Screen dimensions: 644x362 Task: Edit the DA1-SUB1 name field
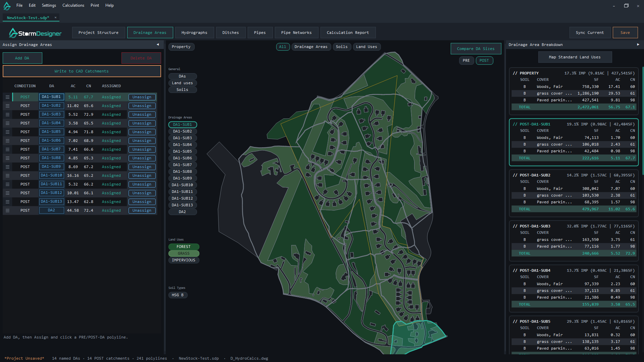pos(51,97)
